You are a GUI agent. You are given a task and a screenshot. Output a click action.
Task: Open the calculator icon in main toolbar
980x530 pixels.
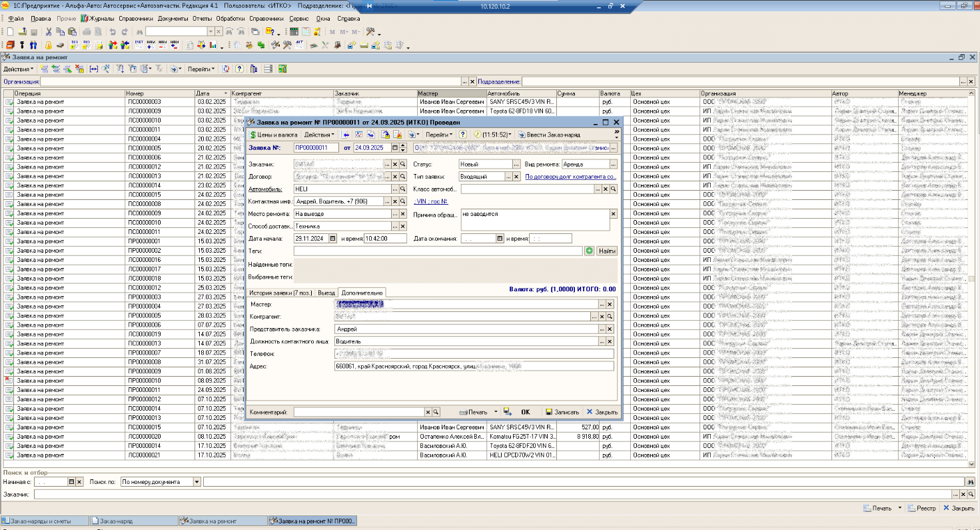[x=294, y=31]
